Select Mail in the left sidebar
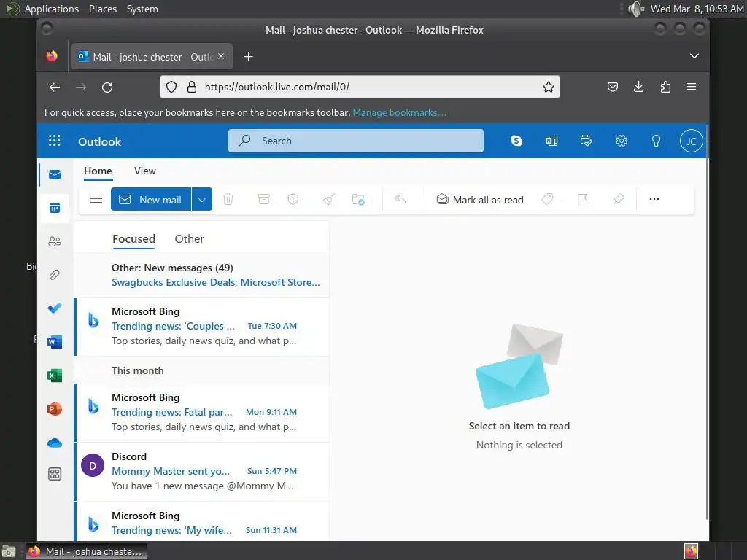 [x=55, y=174]
